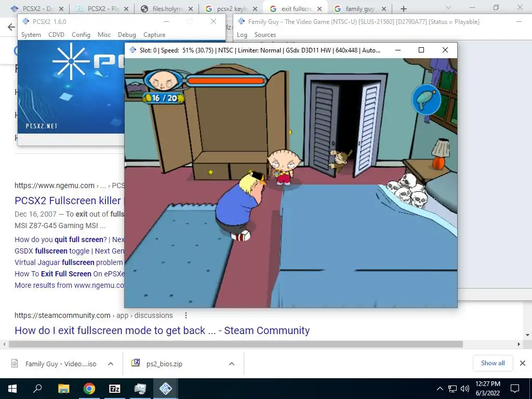Click the orange health bar in game HUD
The height and width of the screenshot is (399, 532).
point(225,81)
